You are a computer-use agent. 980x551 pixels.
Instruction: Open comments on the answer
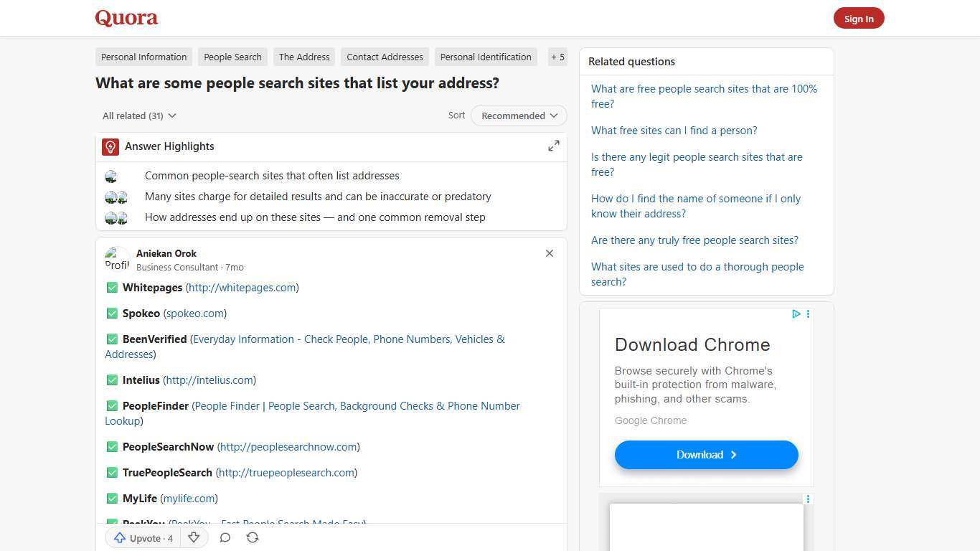(225, 537)
